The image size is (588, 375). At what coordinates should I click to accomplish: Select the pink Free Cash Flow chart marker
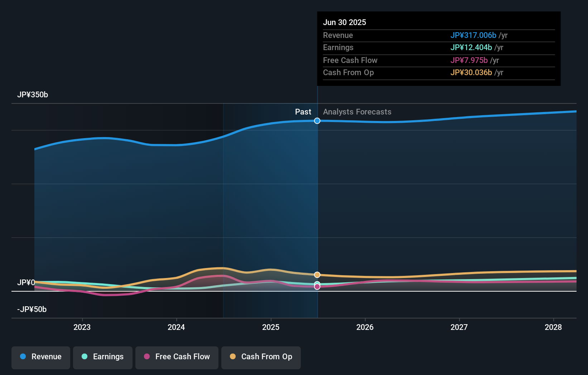(x=317, y=286)
